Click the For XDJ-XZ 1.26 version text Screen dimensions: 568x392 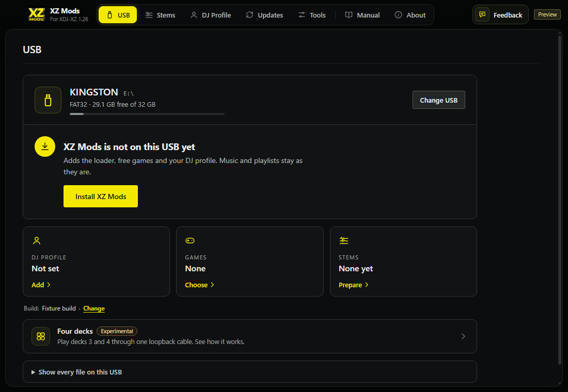click(x=69, y=19)
